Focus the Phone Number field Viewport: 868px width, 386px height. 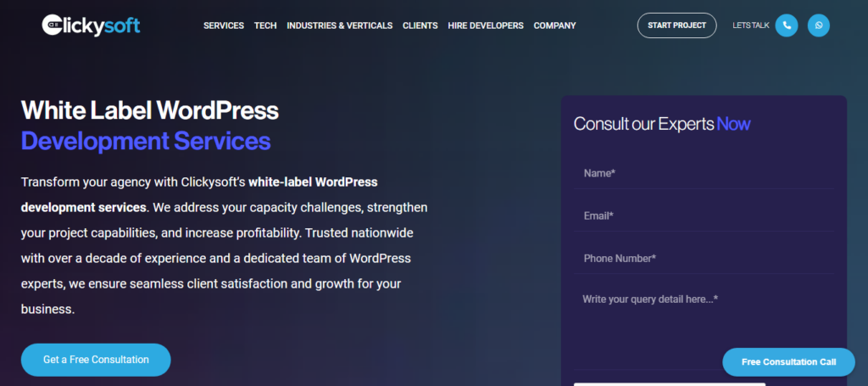coord(704,259)
